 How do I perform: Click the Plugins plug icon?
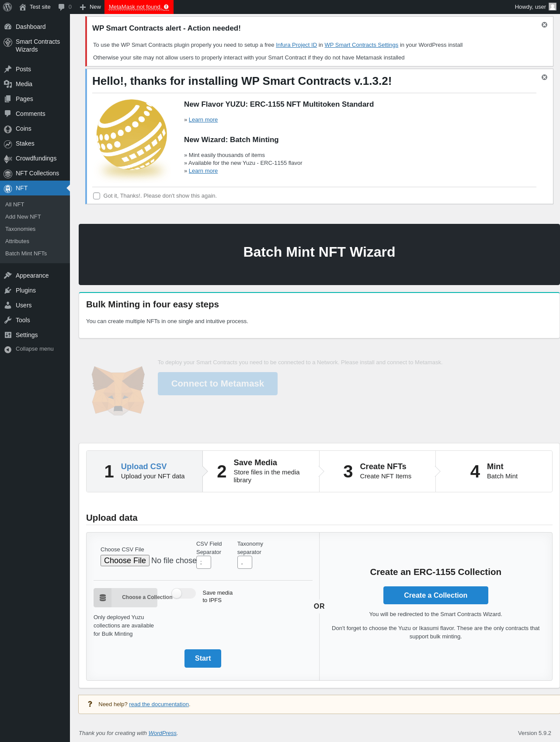pyautogui.click(x=8, y=290)
